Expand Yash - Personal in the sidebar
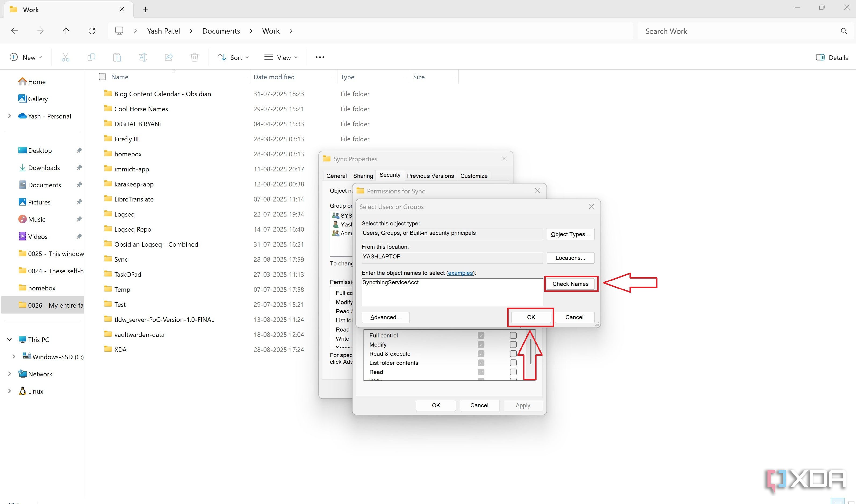 click(x=9, y=116)
